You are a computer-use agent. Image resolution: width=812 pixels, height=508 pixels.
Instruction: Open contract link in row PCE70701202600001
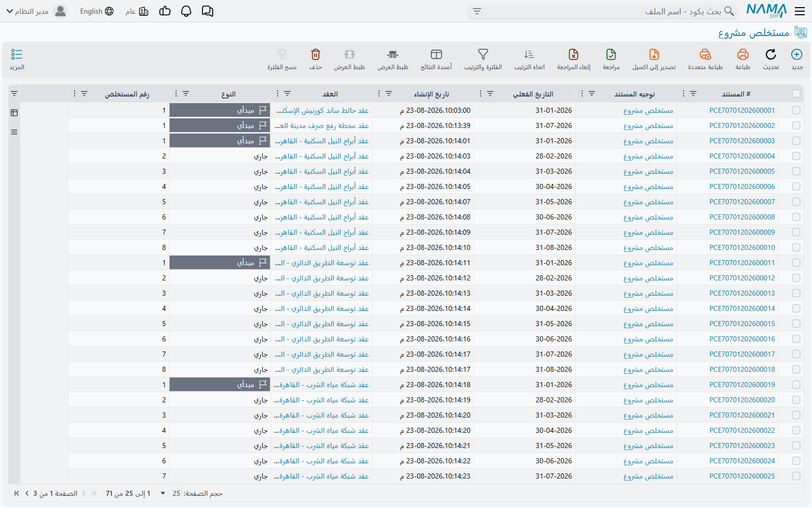(322, 110)
